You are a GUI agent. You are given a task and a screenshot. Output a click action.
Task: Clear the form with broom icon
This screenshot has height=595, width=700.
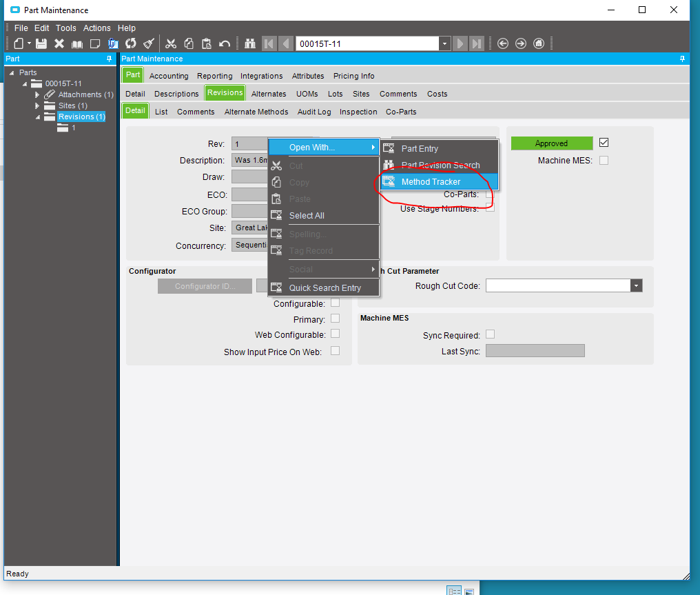[149, 43]
